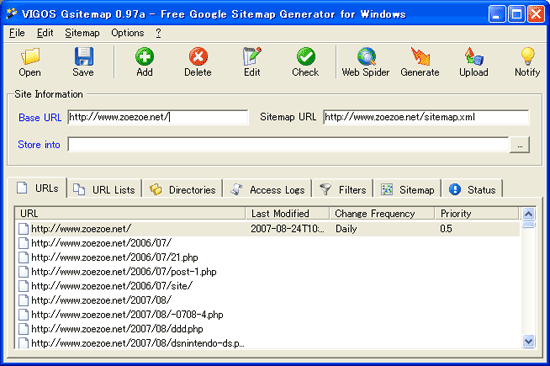The height and width of the screenshot is (366, 550).
Task: Switch to the Filters tab
Action: (343, 190)
